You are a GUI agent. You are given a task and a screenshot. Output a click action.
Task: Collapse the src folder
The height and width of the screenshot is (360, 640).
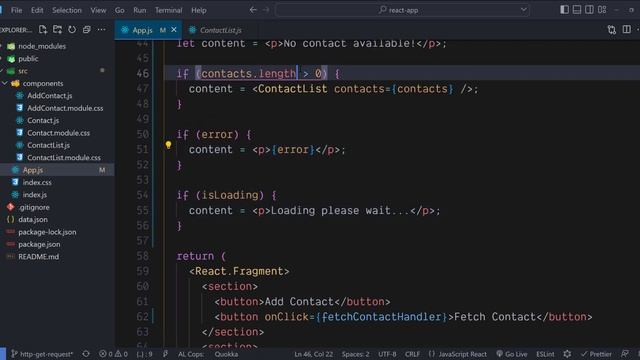[x=23, y=71]
